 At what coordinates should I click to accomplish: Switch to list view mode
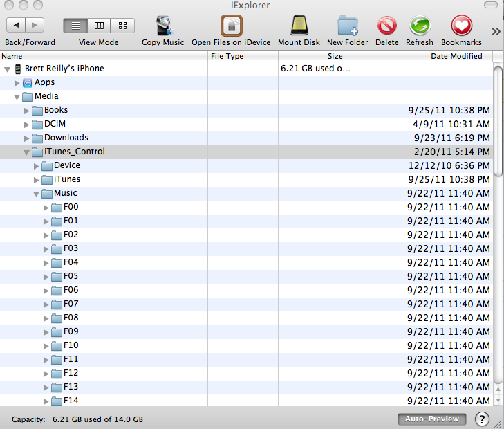point(75,26)
